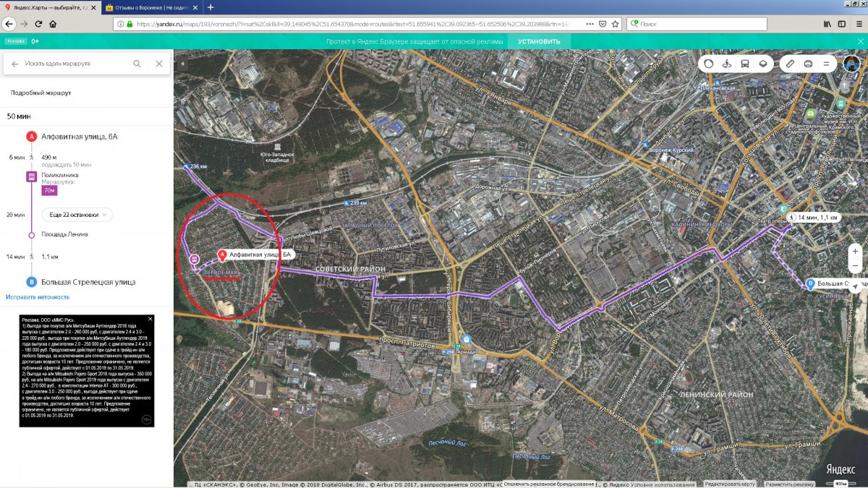Reload the current page
The height and width of the screenshot is (488, 868).
39,24
